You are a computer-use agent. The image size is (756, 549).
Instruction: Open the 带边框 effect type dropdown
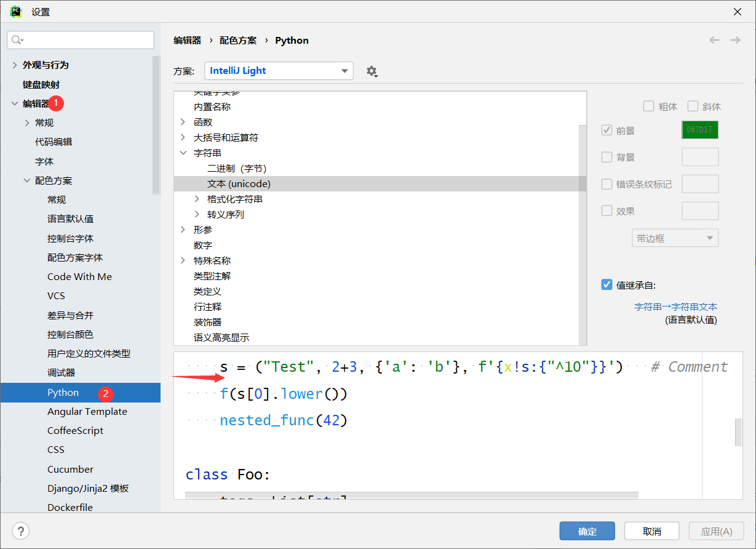[x=675, y=238]
